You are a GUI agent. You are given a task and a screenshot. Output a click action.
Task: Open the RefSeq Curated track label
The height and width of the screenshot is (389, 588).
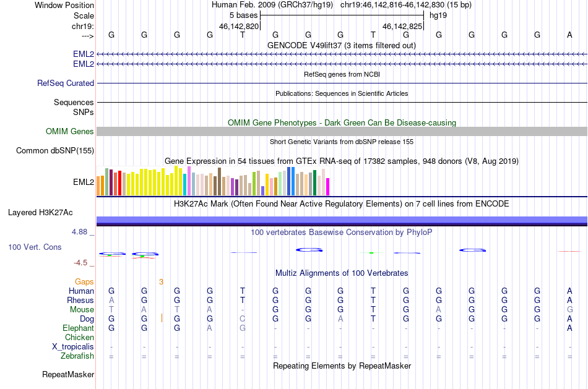coord(66,83)
